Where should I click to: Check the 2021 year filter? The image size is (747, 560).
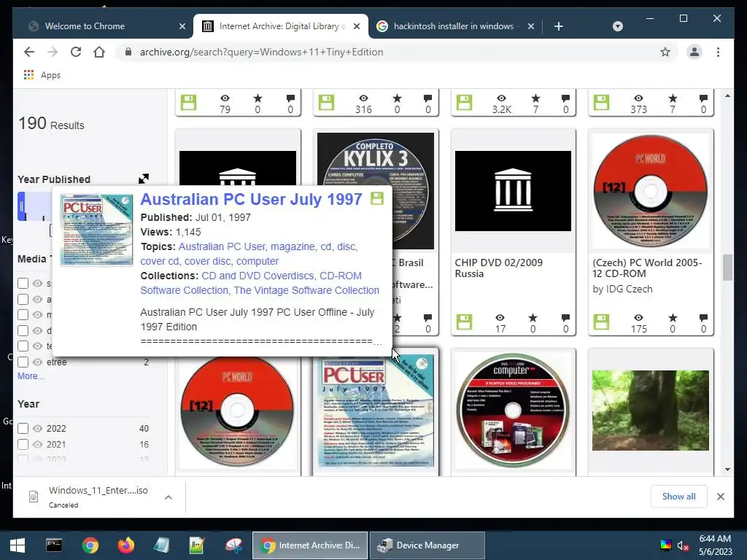[x=23, y=444]
